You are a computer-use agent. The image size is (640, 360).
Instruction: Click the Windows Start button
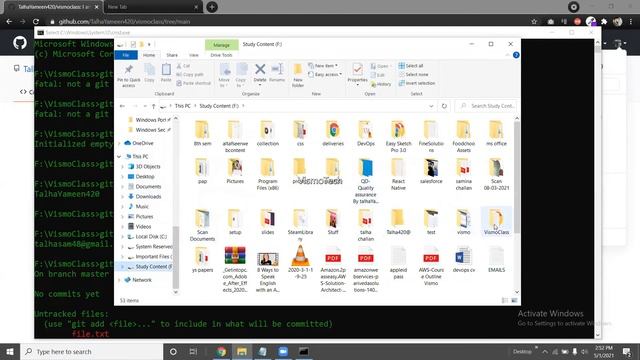(x=10, y=351)
